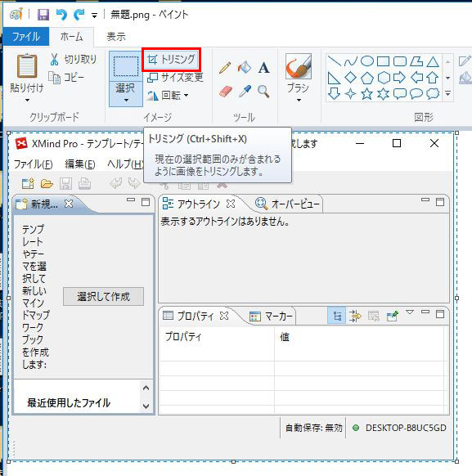Select the Pencil tool
Viewport: 472px width, 476px height.
point(225,68)
